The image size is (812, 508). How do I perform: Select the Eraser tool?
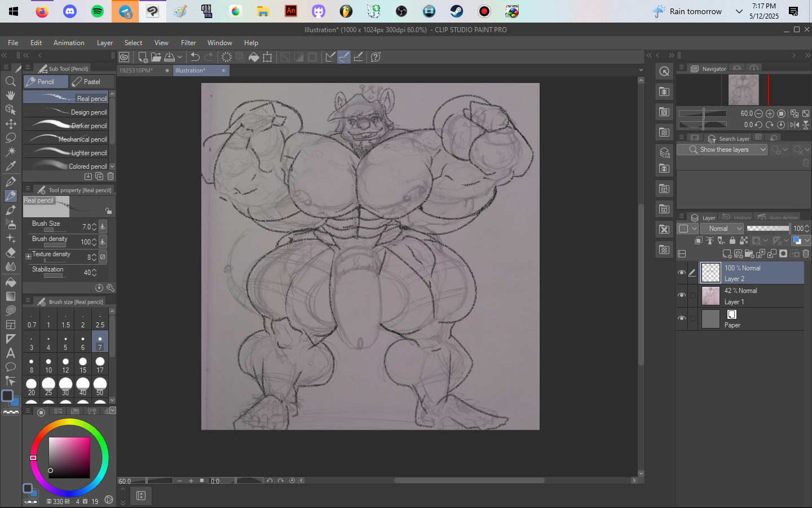pyautogui.click(x=10, y=252)
